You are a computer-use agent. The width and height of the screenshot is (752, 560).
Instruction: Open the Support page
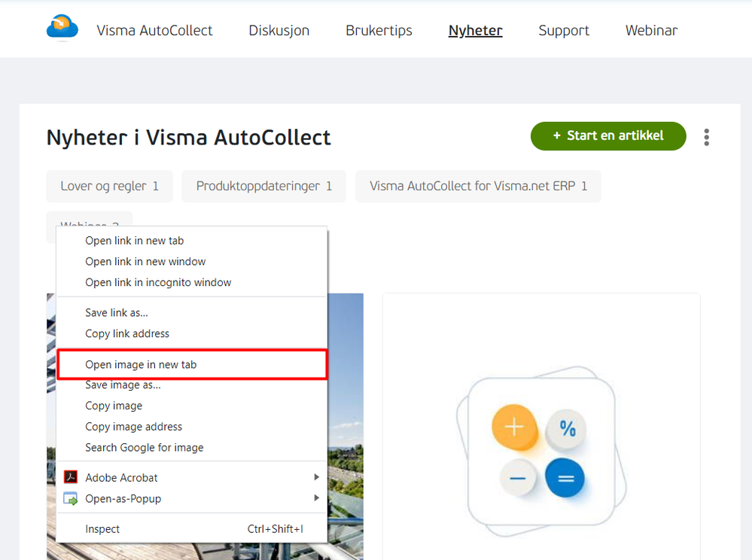(x=564, y=30)
